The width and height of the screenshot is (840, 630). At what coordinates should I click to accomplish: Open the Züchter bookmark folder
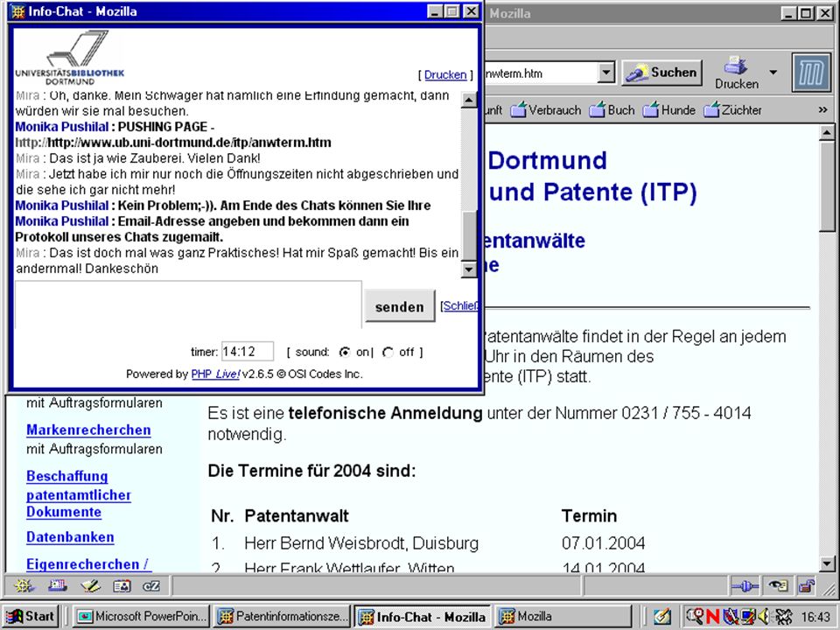tap(732, 110)
